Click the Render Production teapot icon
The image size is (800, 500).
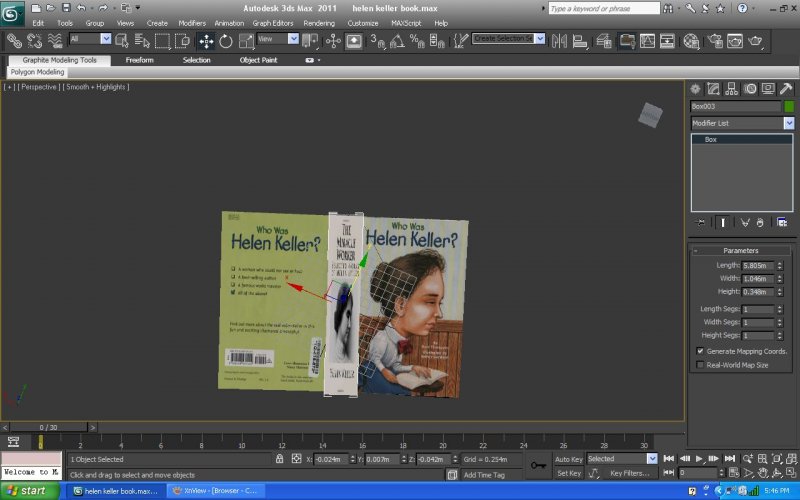coord(755,41)
